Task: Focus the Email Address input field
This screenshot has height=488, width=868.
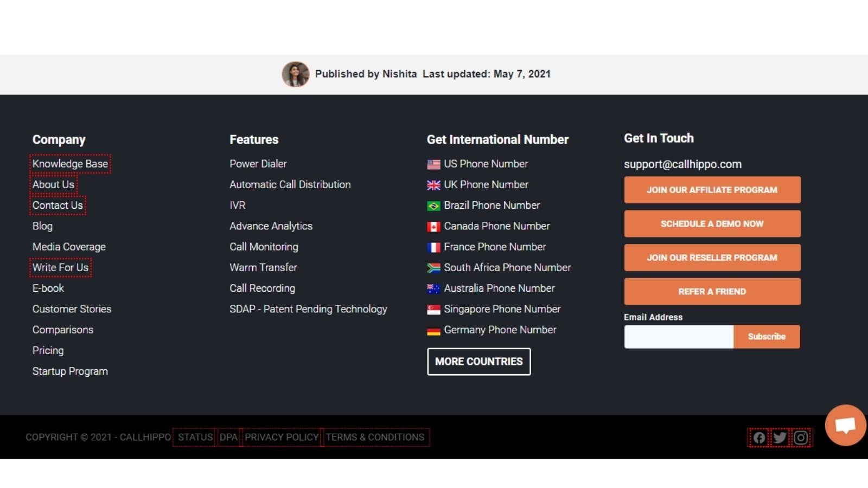Action: 679,337
